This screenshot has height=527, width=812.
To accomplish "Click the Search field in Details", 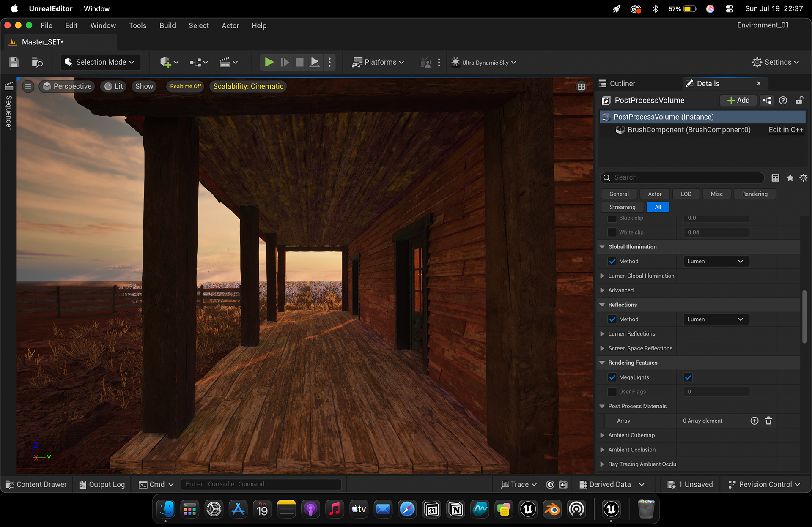I will tap(682, 177).
